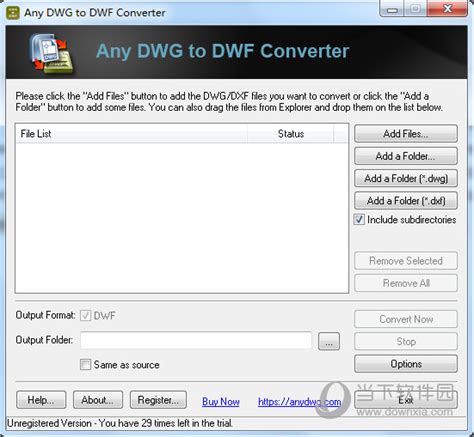Image resolution: width=474 pixels, height=437 pixels.
Task: Click the Add a Folder... button
Action: click(406, 156)
